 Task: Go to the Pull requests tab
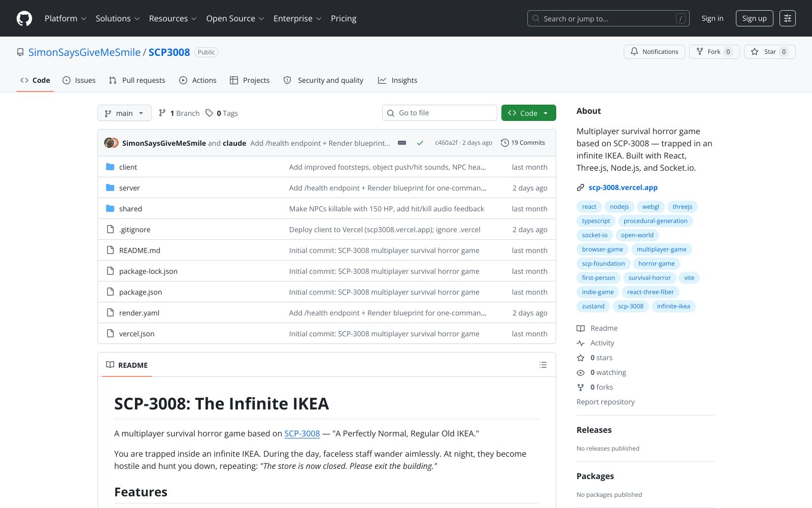(x=137, y=80)
